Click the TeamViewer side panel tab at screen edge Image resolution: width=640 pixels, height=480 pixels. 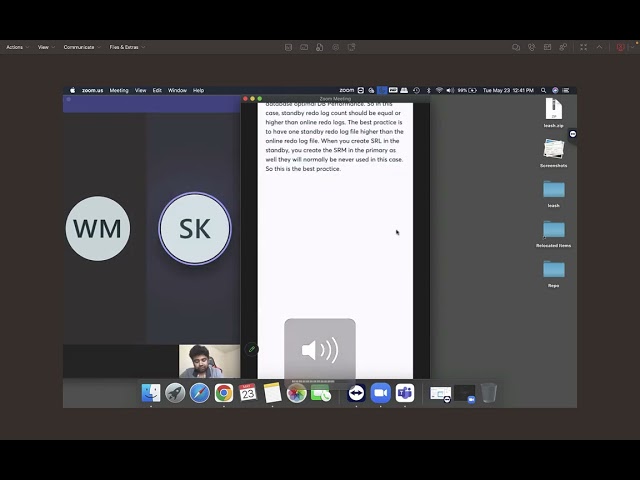click(x=573, y=134)
